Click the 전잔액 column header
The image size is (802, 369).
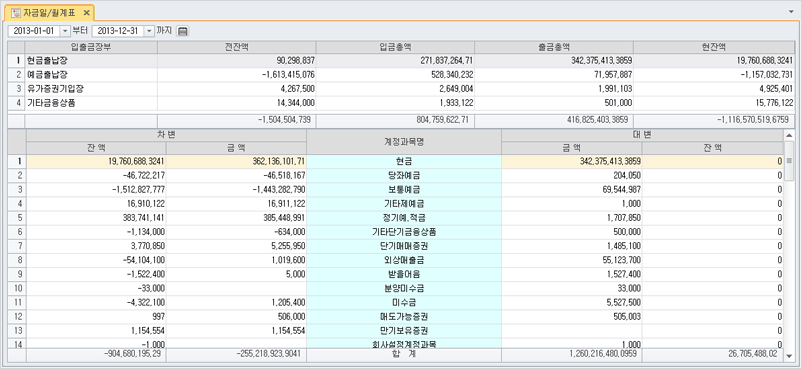click(x=237, y=47)
